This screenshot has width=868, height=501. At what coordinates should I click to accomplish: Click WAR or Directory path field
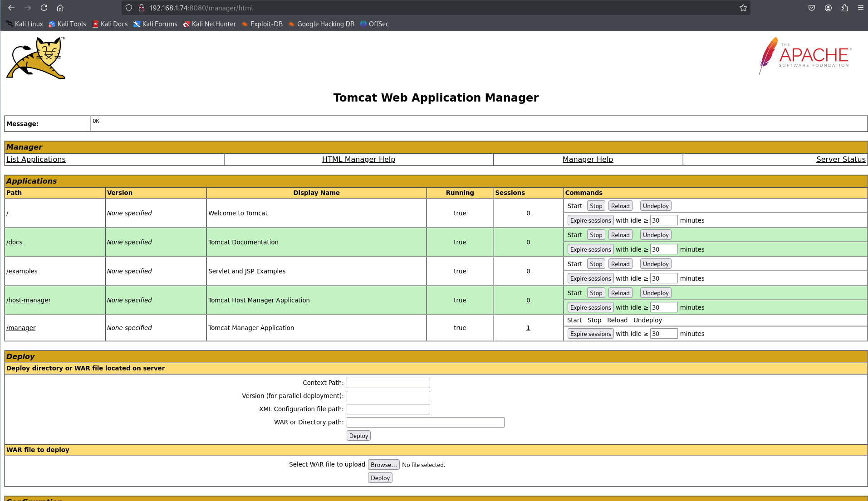click(426, 422)
